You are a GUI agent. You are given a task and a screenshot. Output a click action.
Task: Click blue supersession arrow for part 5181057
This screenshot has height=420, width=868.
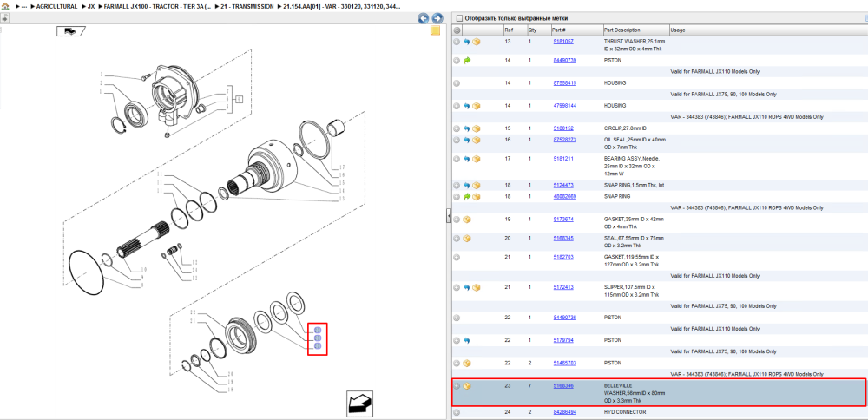tap(466, 42)
